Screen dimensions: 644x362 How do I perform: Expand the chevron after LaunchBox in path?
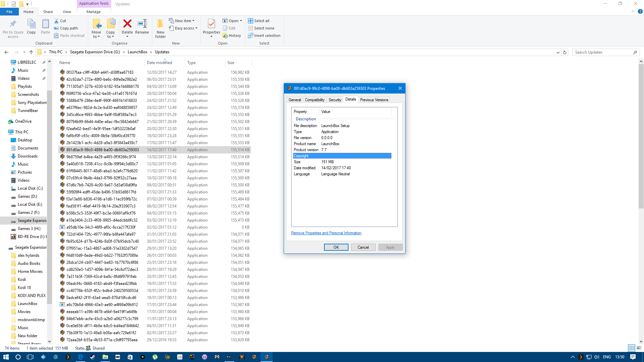151,52
